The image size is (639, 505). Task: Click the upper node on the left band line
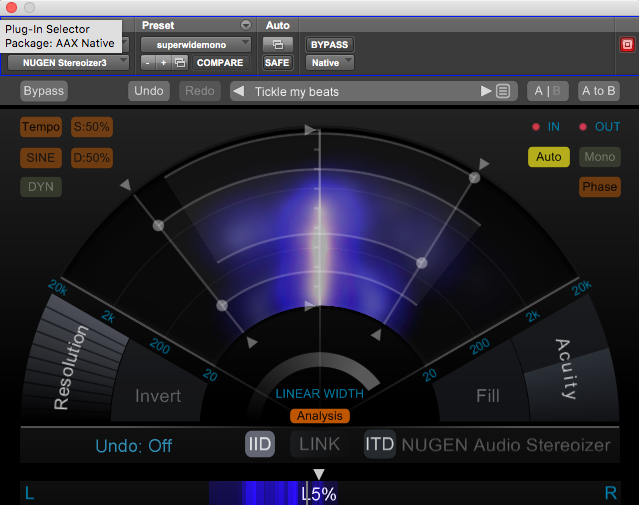click(158, 225)
